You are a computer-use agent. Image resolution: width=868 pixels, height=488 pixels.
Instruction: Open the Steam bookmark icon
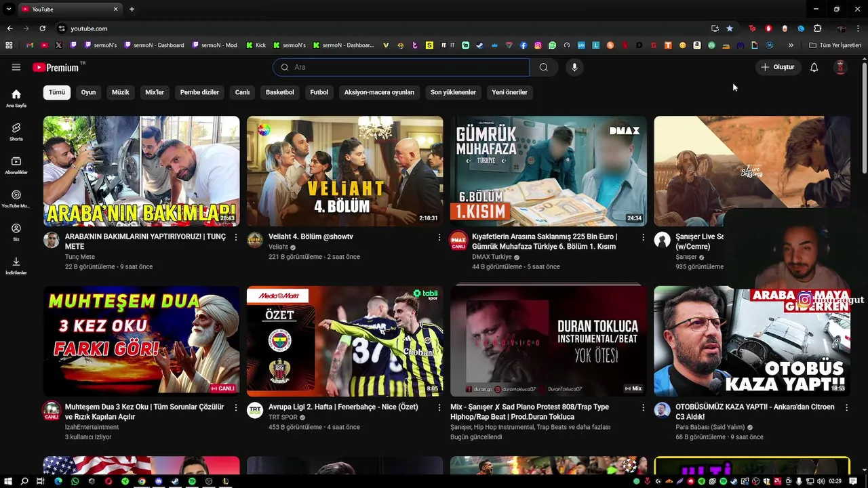pos(480,45)
